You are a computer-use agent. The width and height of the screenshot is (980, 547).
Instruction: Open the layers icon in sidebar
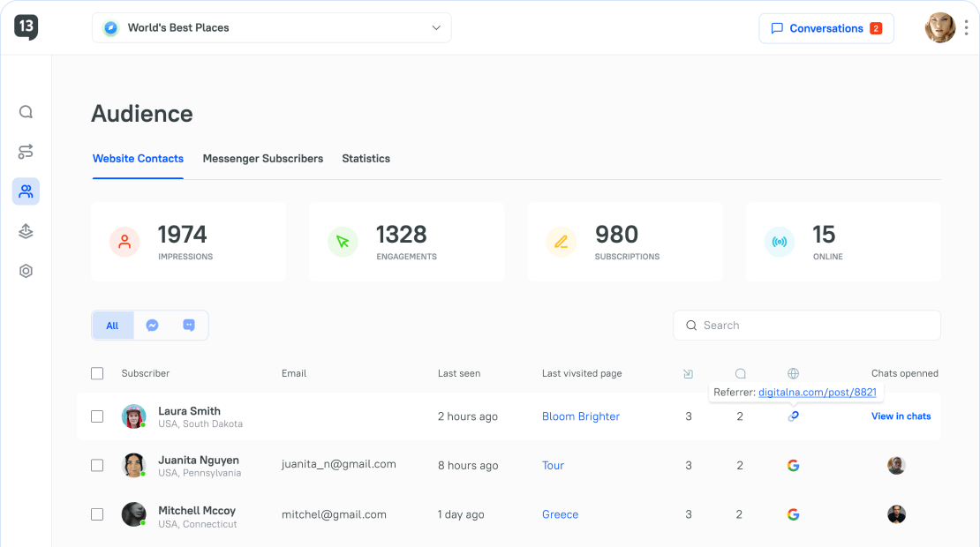(x=26, y=231)
